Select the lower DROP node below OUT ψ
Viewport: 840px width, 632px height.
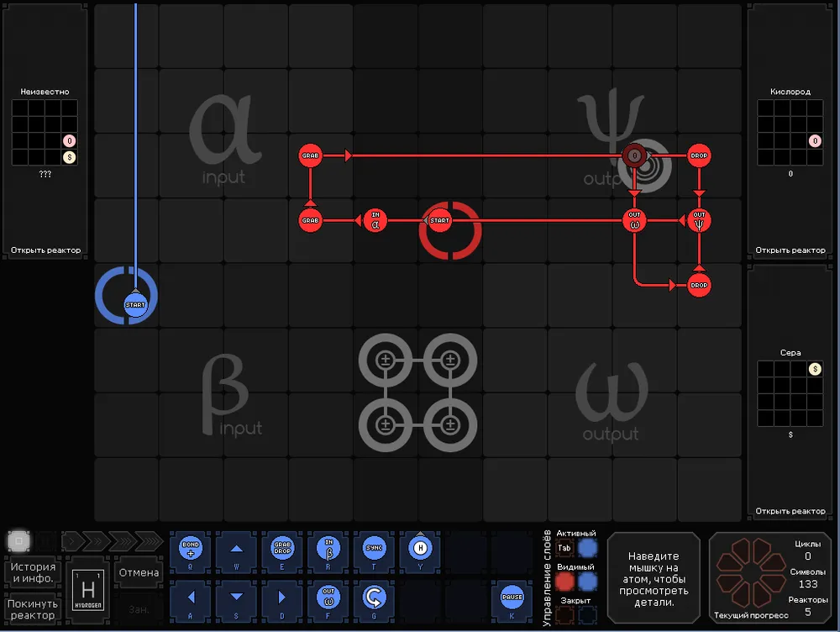click(x=699, y=285)
